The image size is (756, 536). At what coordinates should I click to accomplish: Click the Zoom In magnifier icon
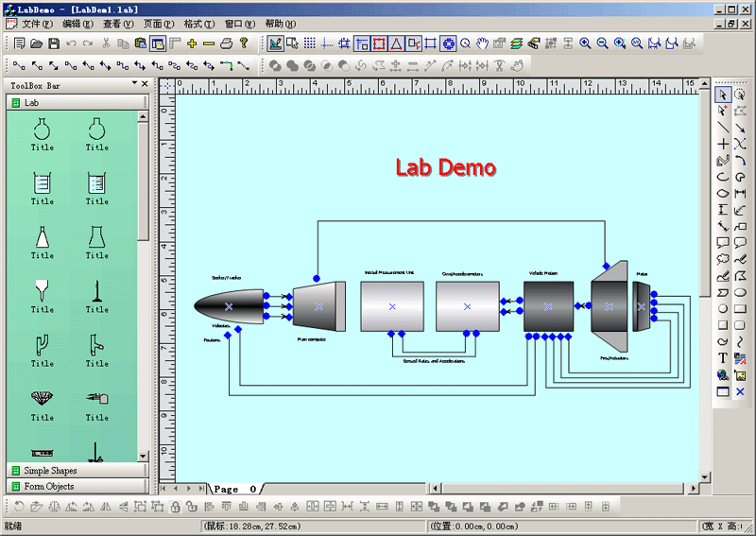click(x=585, y=43)
